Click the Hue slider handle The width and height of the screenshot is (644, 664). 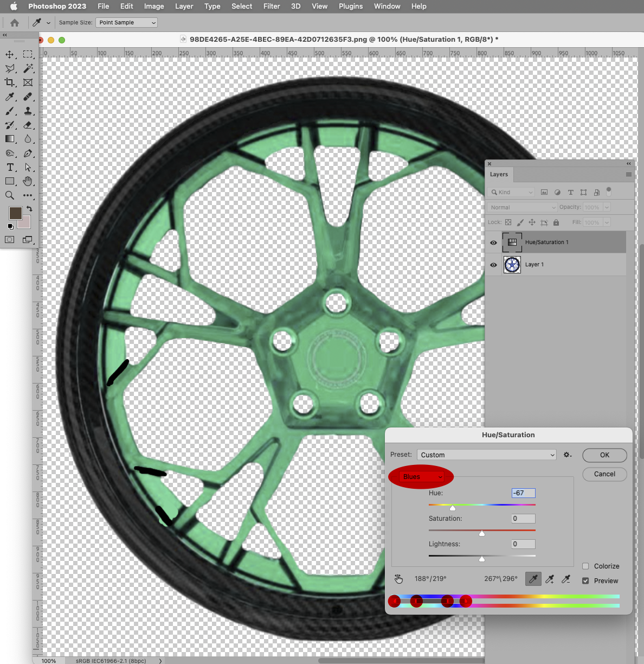coord(453,507)
